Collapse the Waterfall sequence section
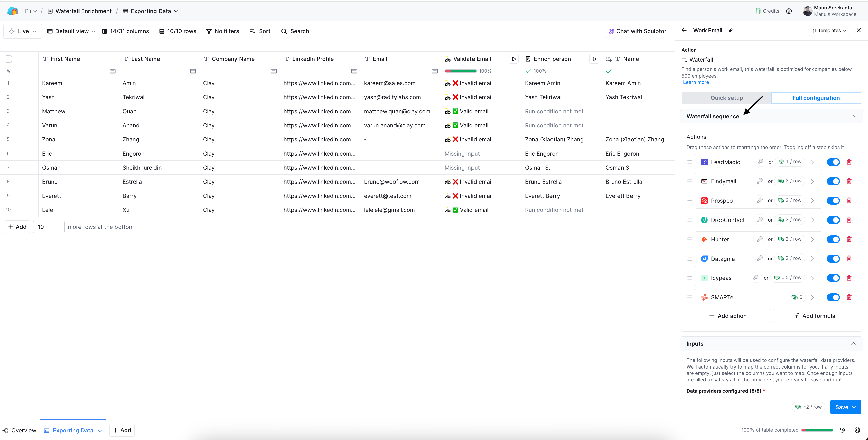This screenshot has height=440, width=868. [x=853, y=116]
